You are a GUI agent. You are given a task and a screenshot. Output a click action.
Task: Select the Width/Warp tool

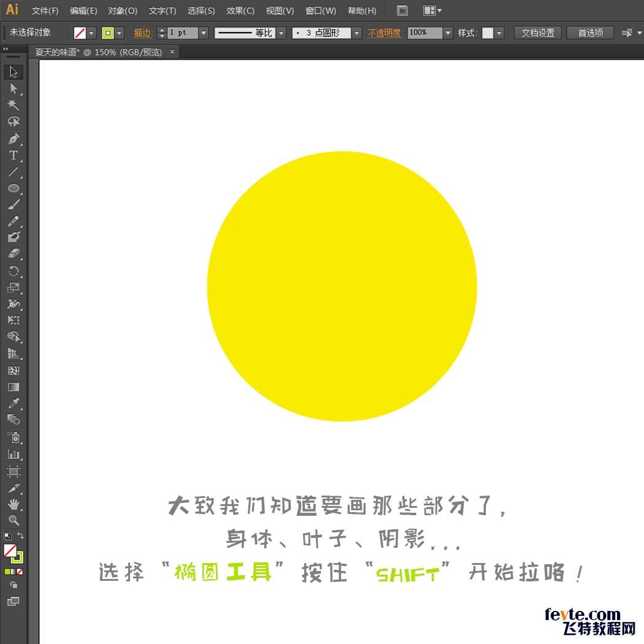(13, 304)
